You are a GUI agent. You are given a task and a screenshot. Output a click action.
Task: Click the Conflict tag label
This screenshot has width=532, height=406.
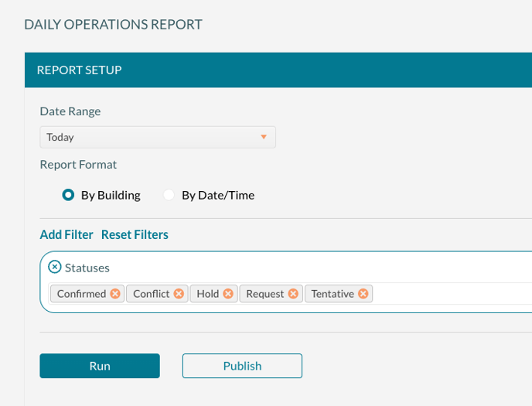point(152,294)
